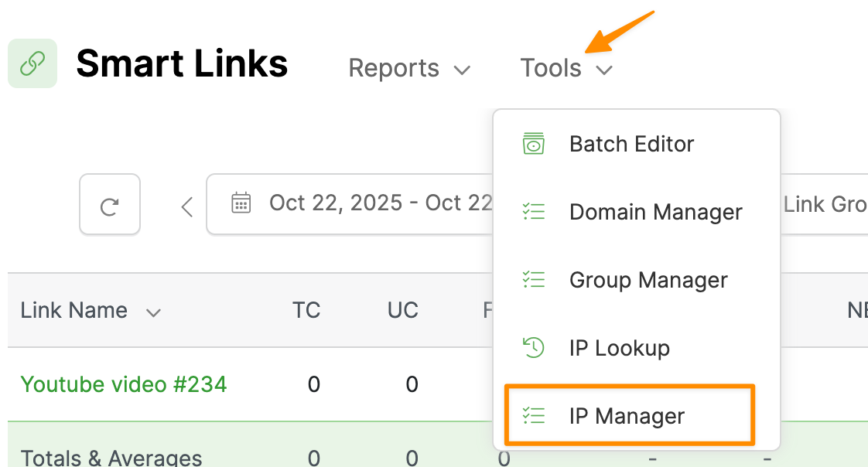
Task: Sort by the TC column header
Action: [x=306, y=311]
